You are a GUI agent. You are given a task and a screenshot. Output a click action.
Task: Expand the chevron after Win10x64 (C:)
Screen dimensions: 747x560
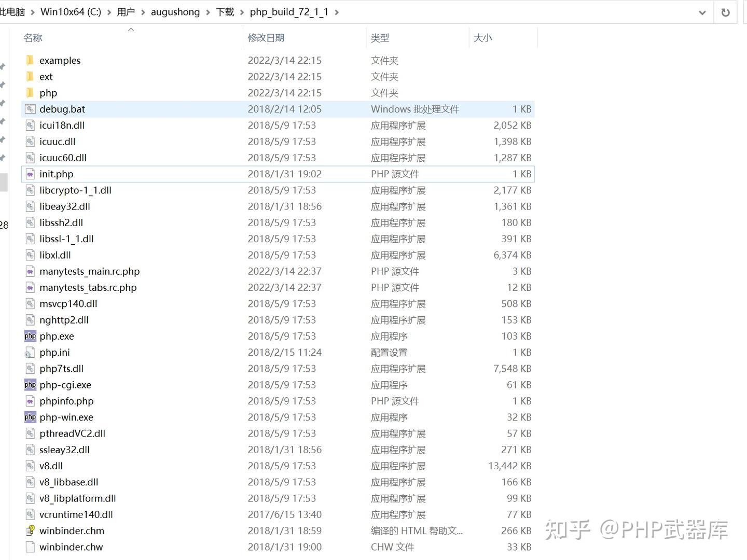[x=109, y=12]
